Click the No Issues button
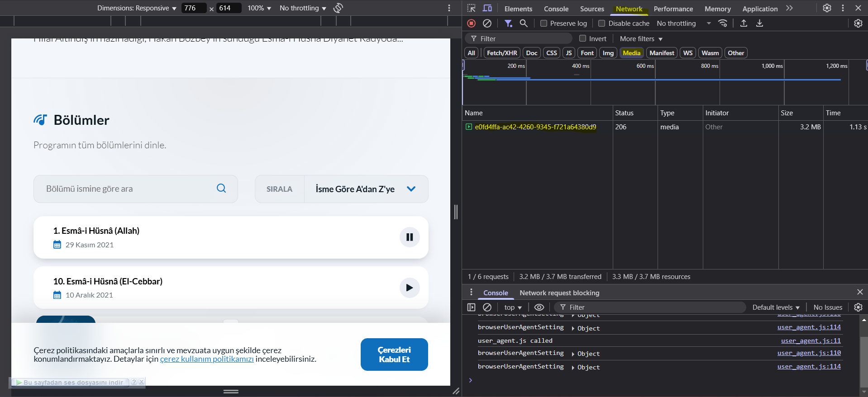The image size is (868, 397). pyautogui.click(x=828, y=307)
